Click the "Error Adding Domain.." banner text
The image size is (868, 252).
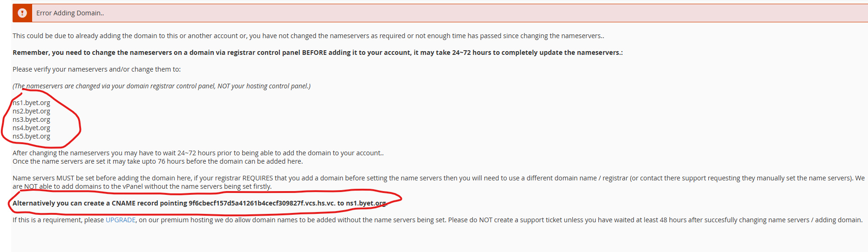[70, 13]
